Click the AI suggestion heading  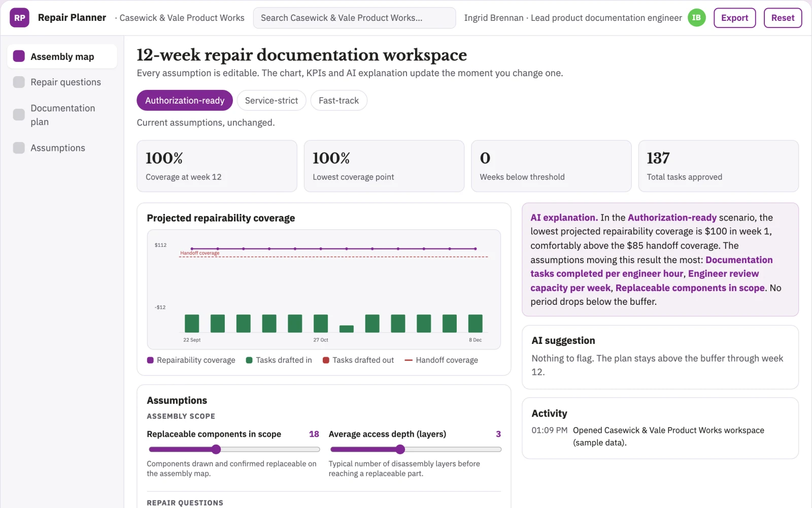563,341
